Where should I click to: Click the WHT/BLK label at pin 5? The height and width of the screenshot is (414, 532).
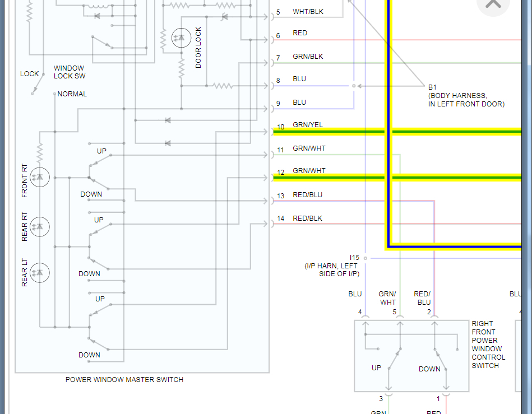[308, 12]
